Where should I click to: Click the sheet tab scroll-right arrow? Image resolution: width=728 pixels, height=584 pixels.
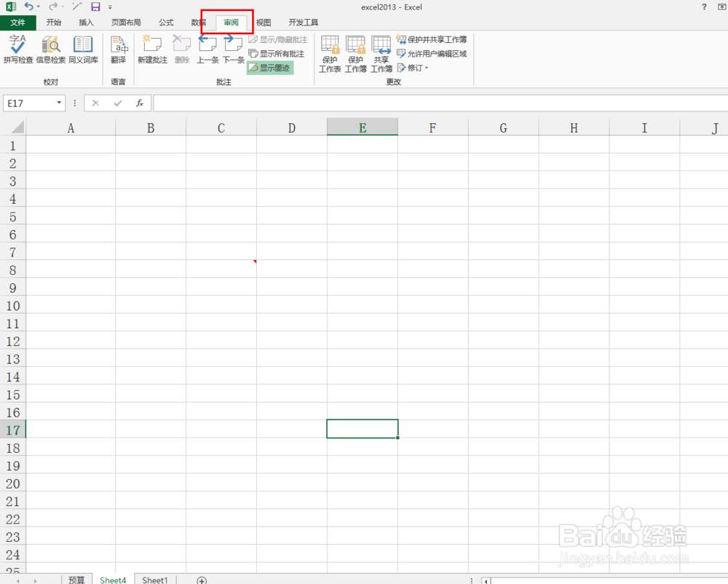35,581
